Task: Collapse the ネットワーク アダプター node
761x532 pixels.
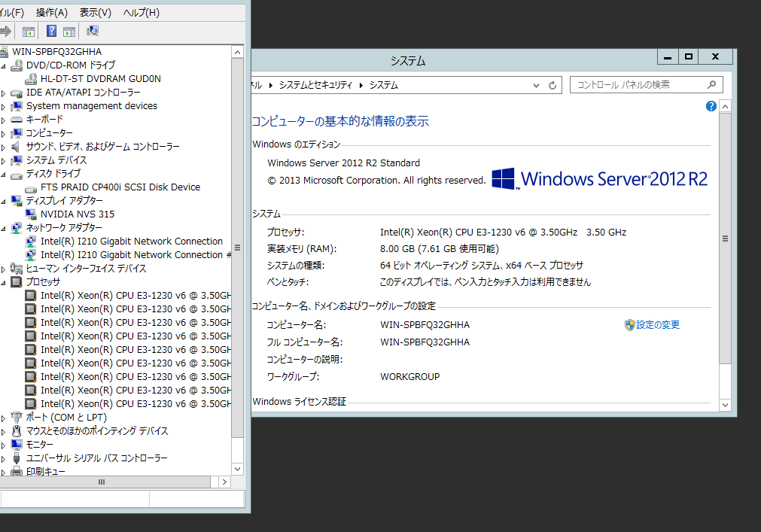Action: click(x=4, y=229)
